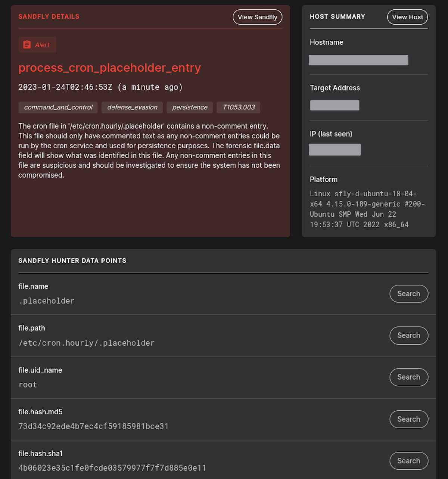Click the red Alert clipboard icon

tap(27, 44)
